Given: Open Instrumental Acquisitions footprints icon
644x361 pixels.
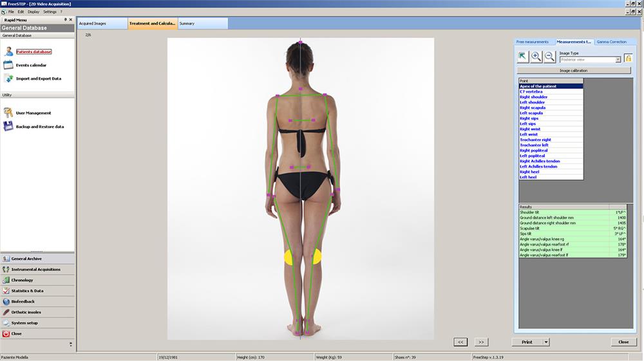Looking at the screenshot, I should [x=6, y=270].
